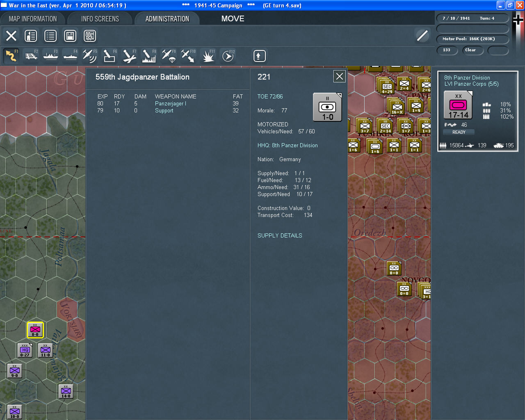Click the Clear button
This screenshot has height=420, width=525.
[473, 50]
